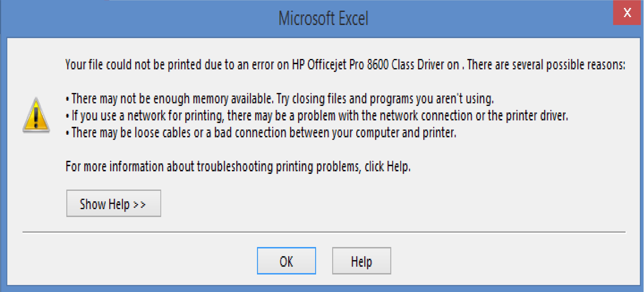Screen dimensions: 644x292
Task: Click the words "click Help." ending the last sentence
Action: [x=387, y=167]
